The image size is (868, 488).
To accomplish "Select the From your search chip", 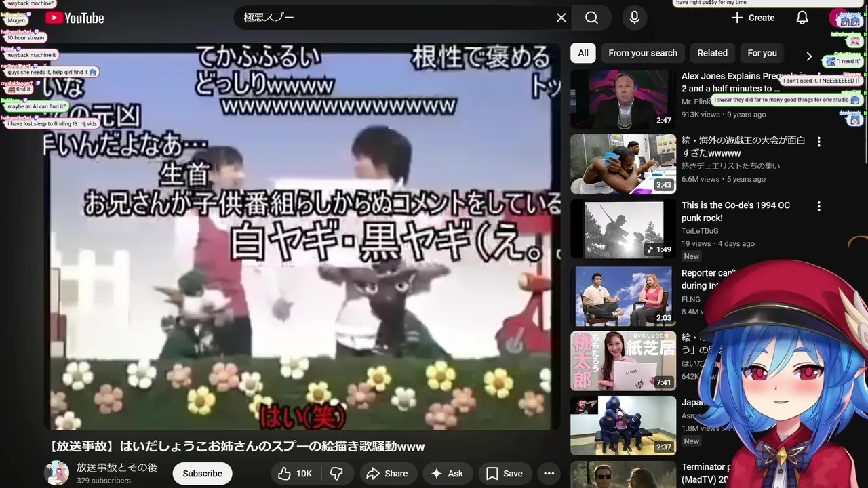I will [643, 53].
